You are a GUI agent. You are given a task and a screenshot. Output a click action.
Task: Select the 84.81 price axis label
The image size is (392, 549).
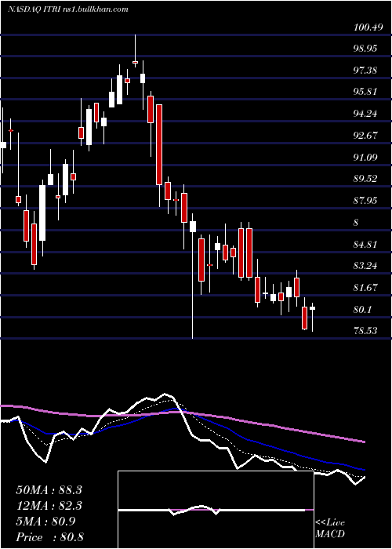tap(365, 244)
